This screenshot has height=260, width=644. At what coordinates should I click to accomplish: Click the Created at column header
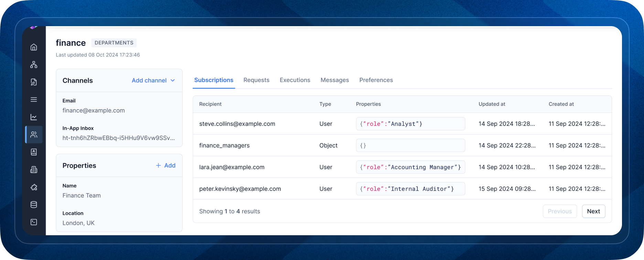pyautogui.click(x=561, y=104)
